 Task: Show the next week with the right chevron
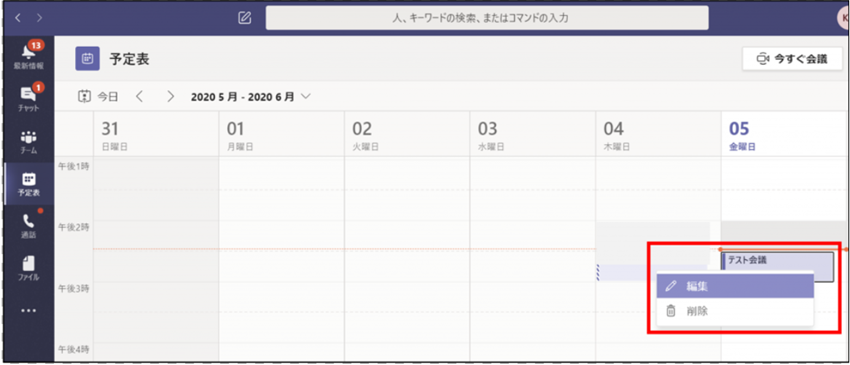point(171,97)
